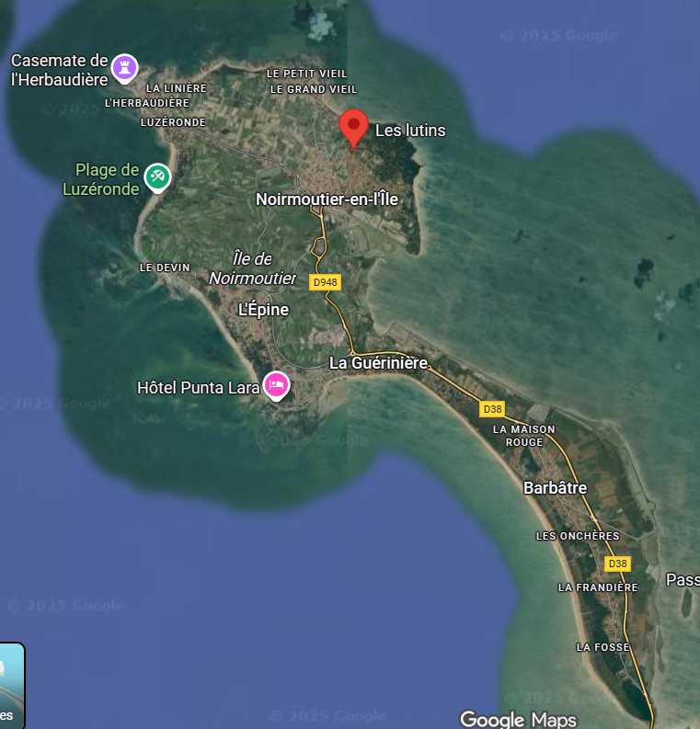Click the La Guérinière town label
This screenshot has height=729, width=700.
pos(378,363)
